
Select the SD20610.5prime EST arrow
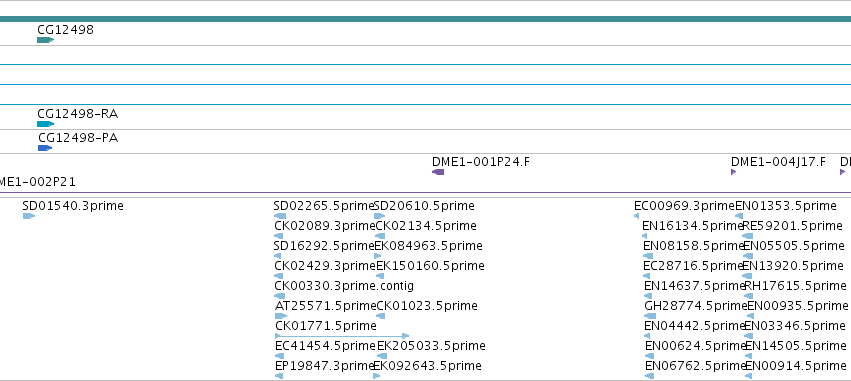[x=379, y=216]
